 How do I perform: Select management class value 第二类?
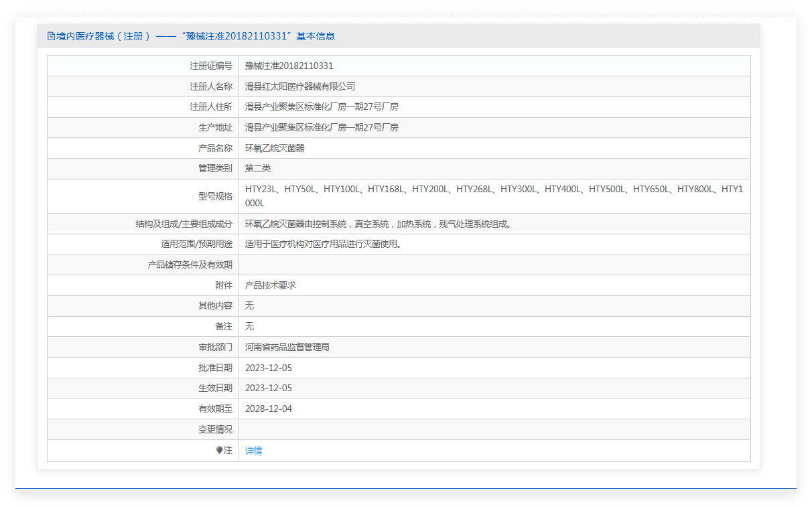click(258, 169)
